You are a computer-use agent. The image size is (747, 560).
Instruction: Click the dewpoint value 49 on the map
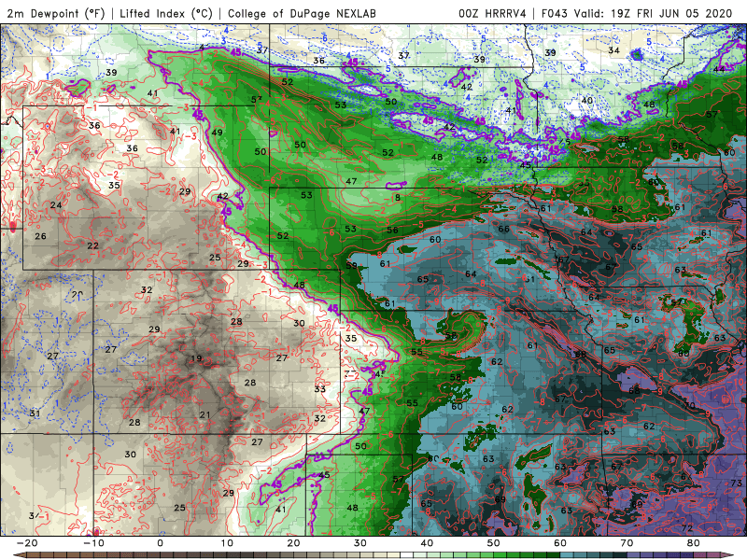[218, 133]
